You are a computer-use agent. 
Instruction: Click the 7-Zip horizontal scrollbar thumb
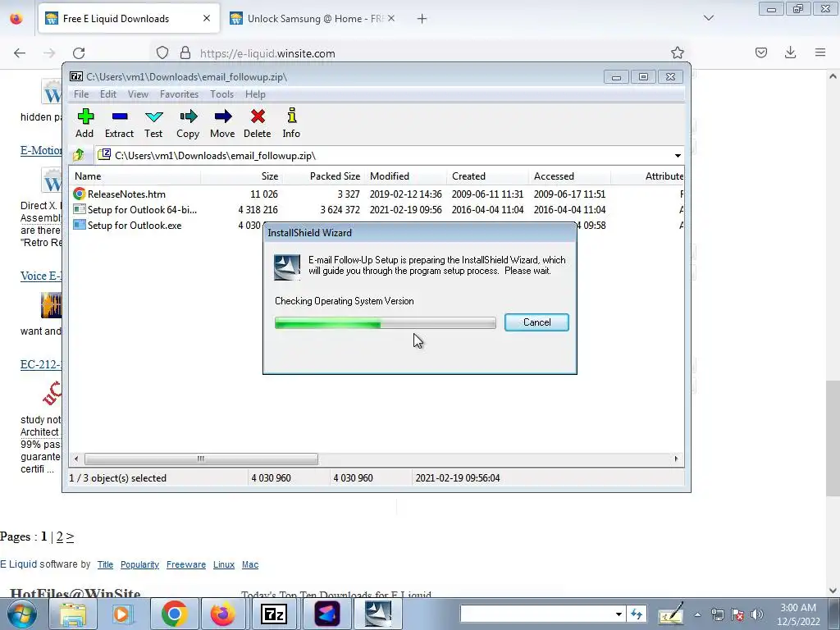[201, 459]
